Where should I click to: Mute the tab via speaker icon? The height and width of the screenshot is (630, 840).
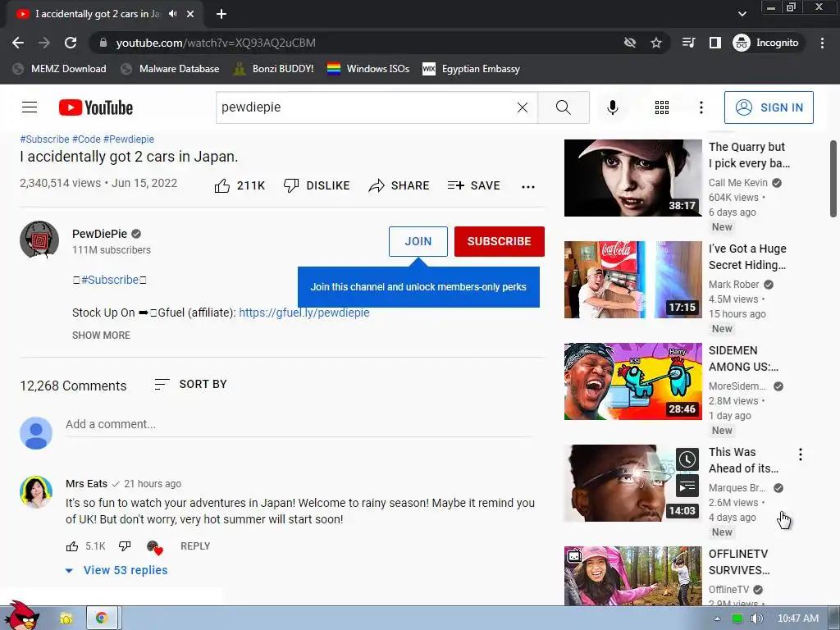172,14
